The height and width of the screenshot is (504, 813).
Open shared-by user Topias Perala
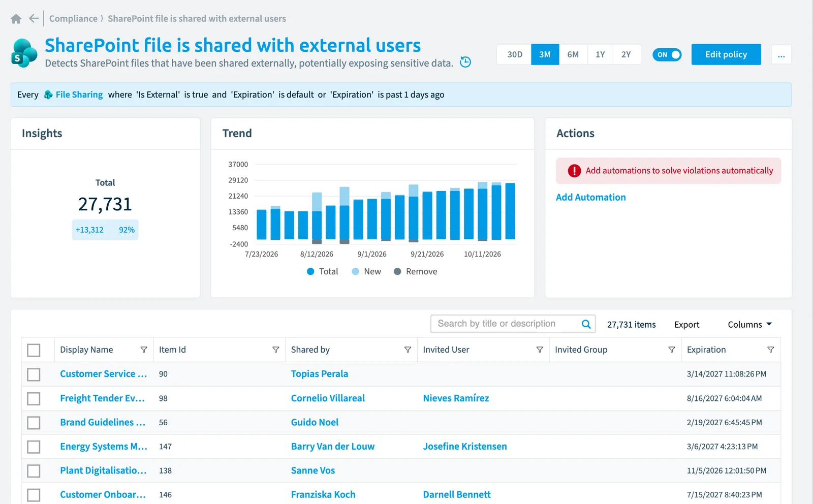pos(320,374)
